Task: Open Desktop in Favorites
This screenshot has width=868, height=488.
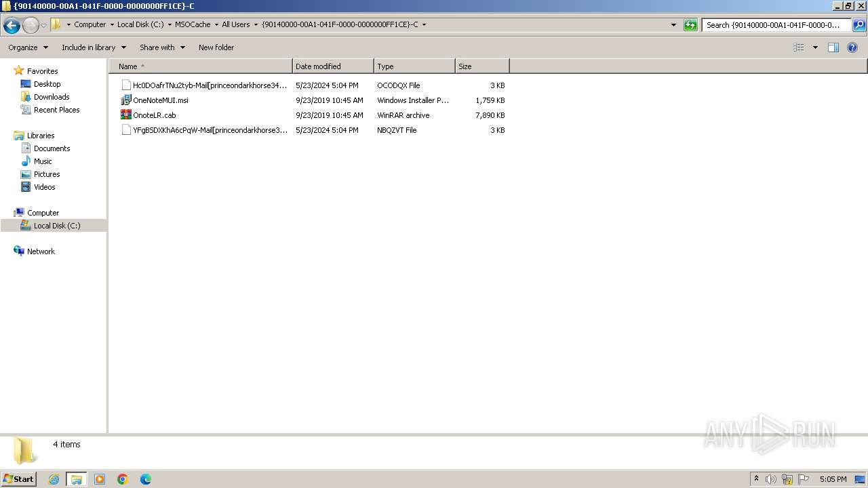Action: point(47,84)
